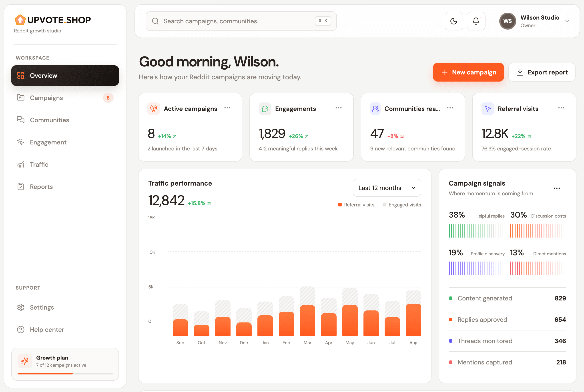Viewport: 584px width, 392px height.
Task: Click the Growth plan sparkle icon
Action: coord(25,361)
